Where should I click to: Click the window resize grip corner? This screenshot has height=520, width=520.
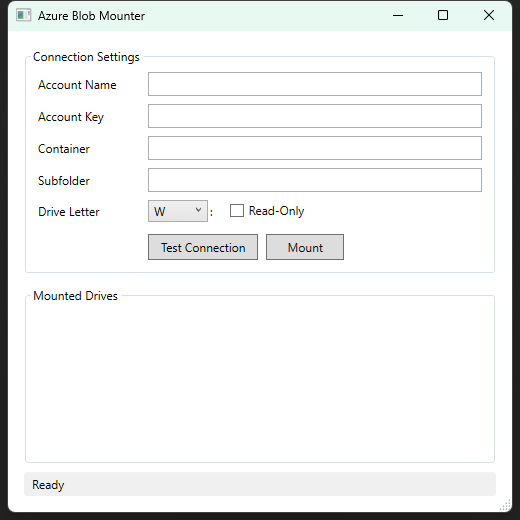[505, 505]
